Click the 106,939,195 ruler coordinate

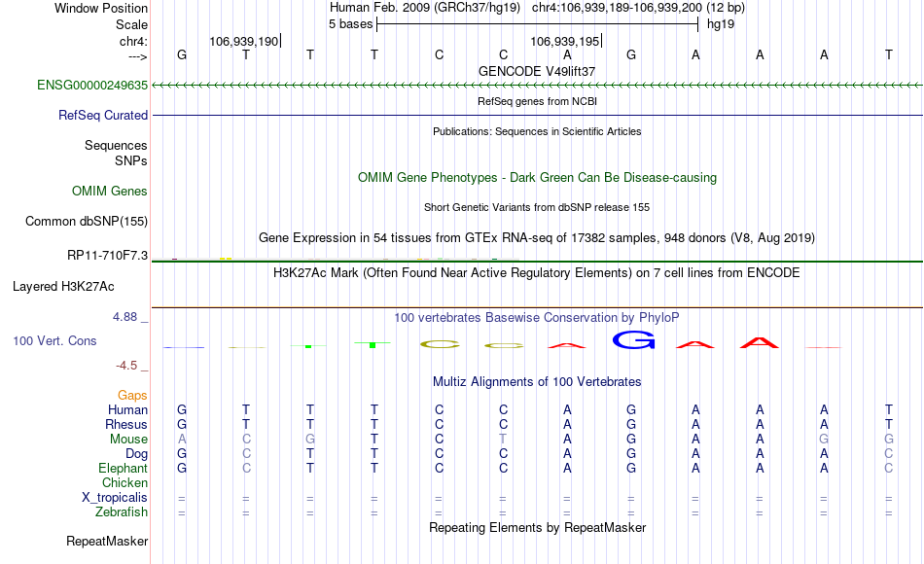[564, 41]
